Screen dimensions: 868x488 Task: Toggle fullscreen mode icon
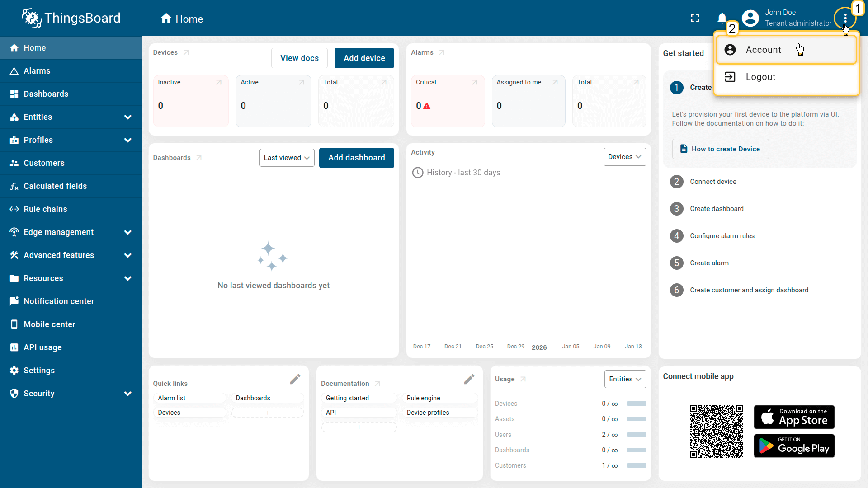[x=695, y=18]
